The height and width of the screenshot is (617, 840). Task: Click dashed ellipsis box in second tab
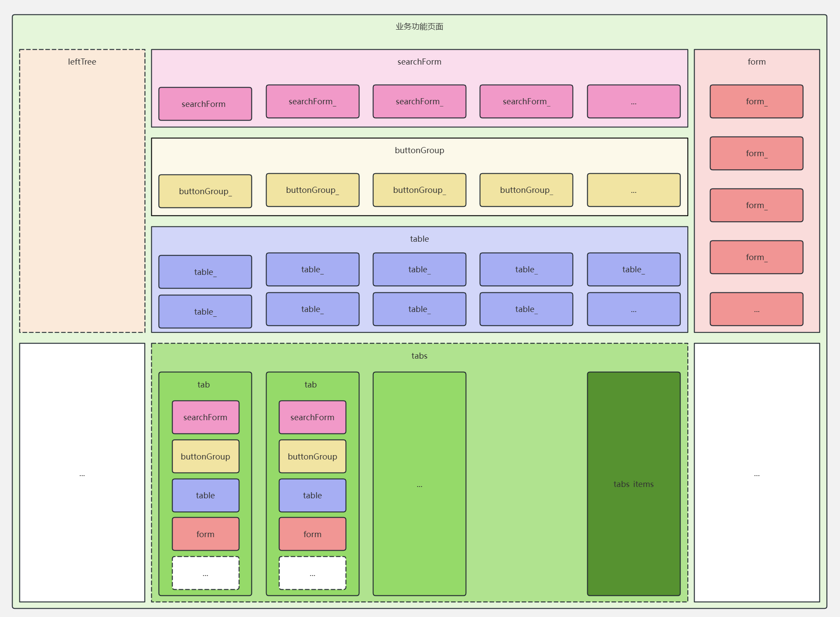click(x=312, y=573)
